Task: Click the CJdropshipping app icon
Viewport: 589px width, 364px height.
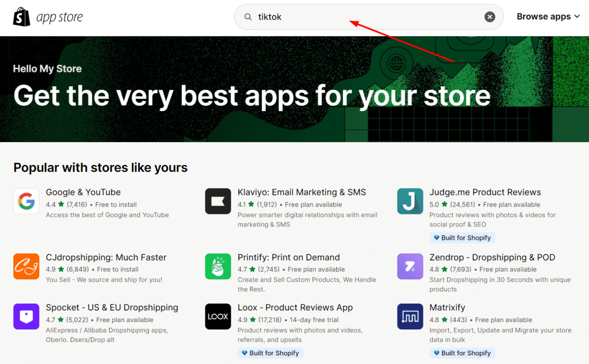Action: point(26,266)
